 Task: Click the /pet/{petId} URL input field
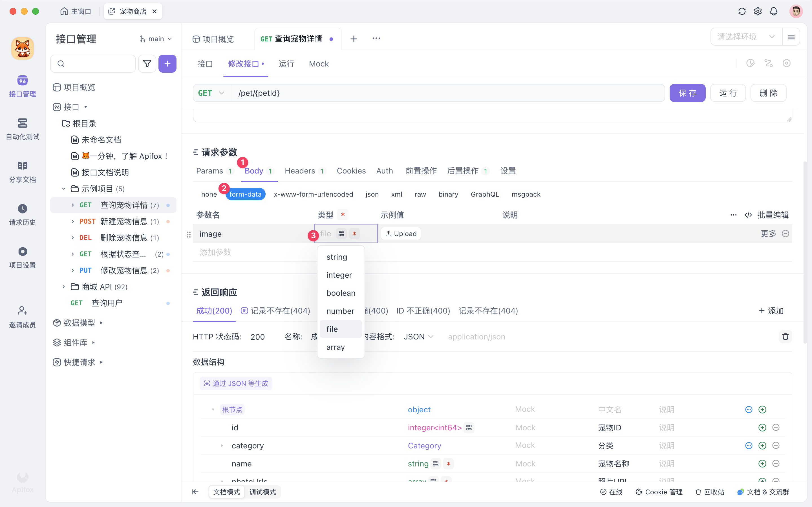point(403,93)
